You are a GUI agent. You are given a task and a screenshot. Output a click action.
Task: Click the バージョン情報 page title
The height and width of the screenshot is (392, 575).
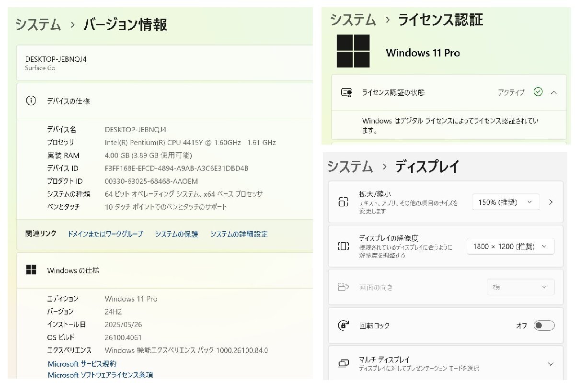pos(125,24)
